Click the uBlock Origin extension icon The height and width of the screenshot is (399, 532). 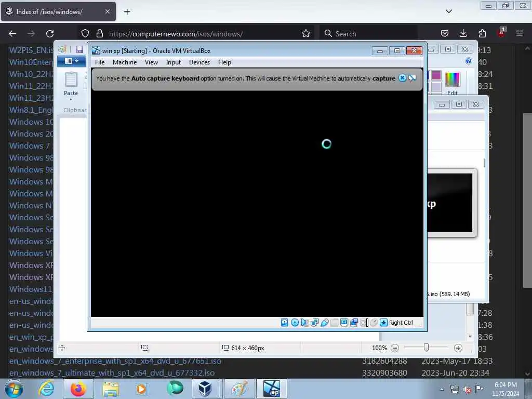[x=501, y=33]
